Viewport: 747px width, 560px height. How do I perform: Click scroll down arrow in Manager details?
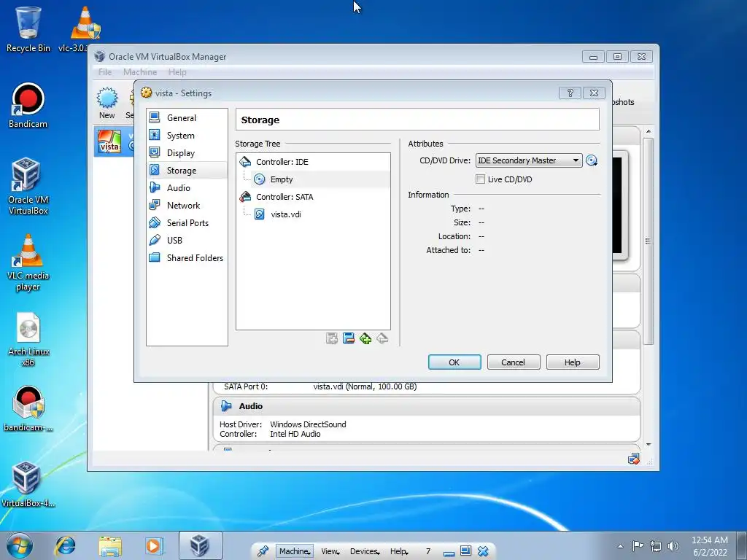pos(648,445)
